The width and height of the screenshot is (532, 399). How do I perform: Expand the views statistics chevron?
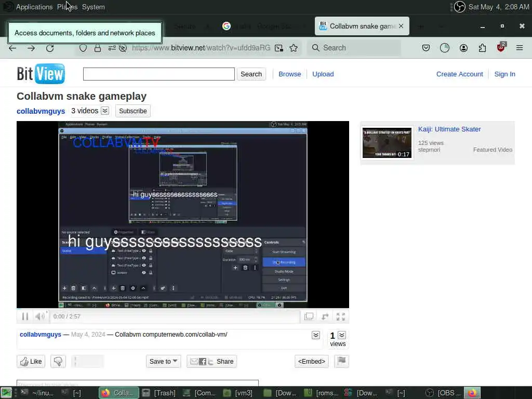(x=342, y=335)
